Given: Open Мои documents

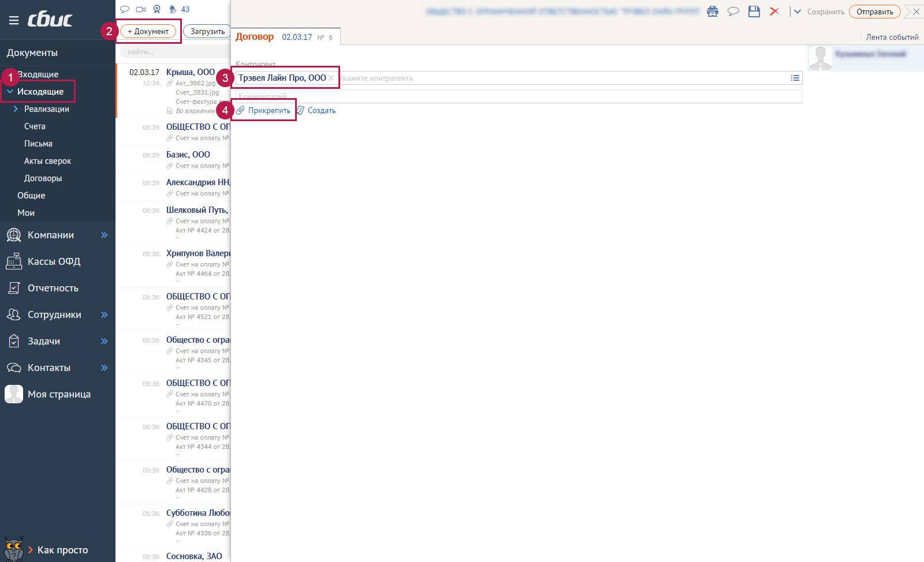Looking at the screenshot, I should [x=26, y=213].
